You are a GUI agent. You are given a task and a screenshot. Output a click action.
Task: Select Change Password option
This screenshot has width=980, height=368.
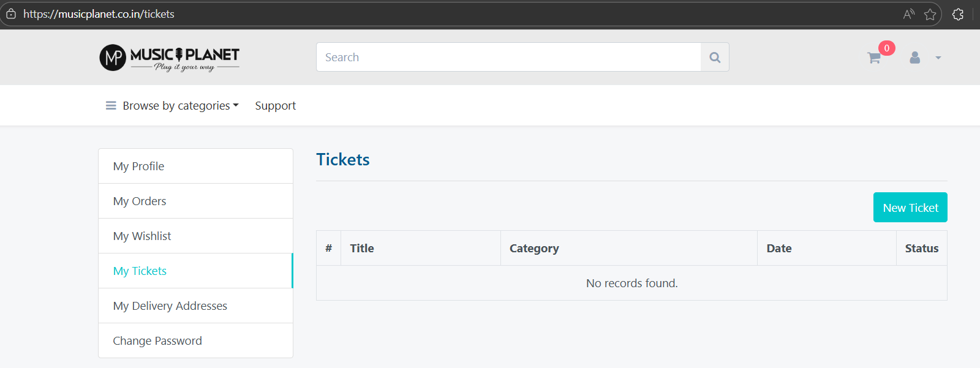point(157,341)
